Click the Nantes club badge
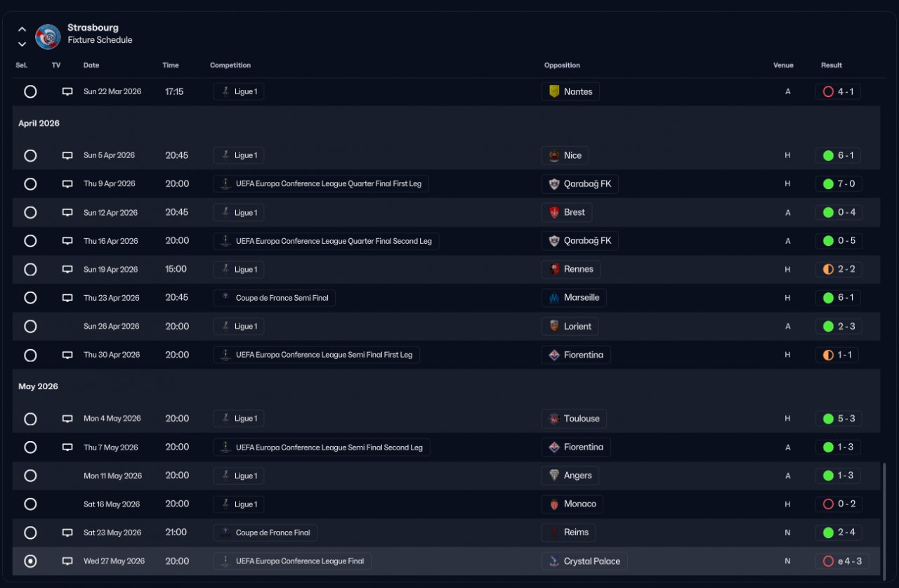899x588 pixels. pyautogui.click(x=554, y=91)
